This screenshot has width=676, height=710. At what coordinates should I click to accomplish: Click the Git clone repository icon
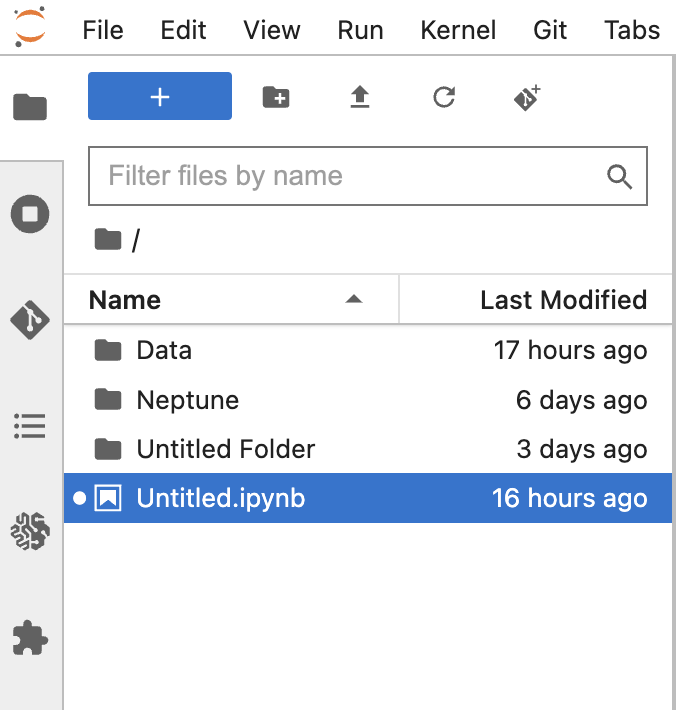[x=528, y=97]
